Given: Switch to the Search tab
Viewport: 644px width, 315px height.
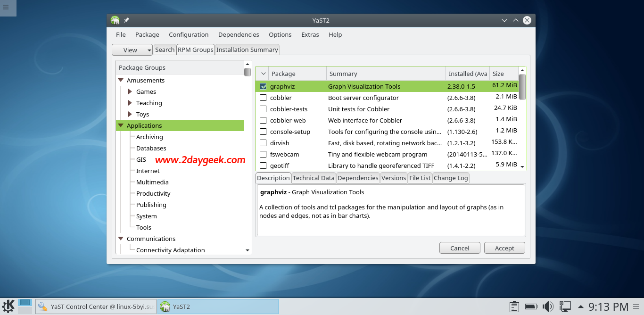Looking at the screenshot, I should point(165,50).
